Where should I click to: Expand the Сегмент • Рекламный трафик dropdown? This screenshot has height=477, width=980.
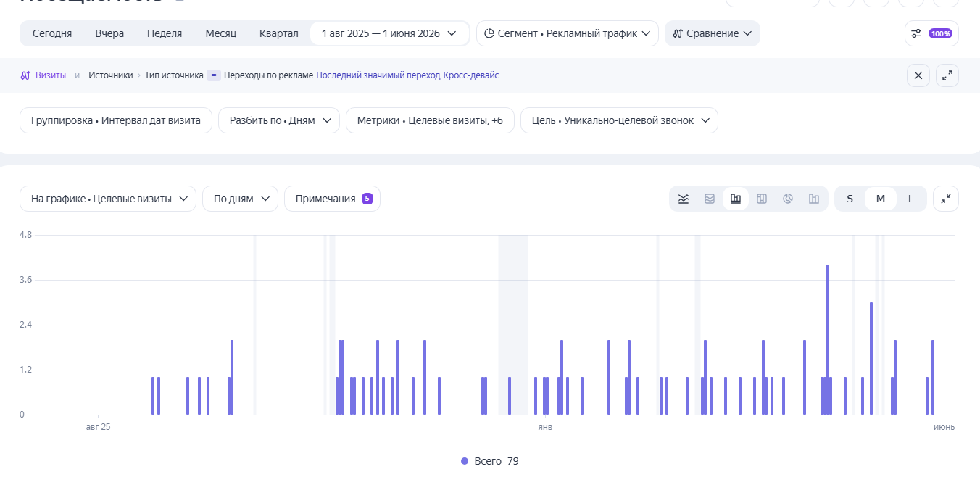pos(567,33)
